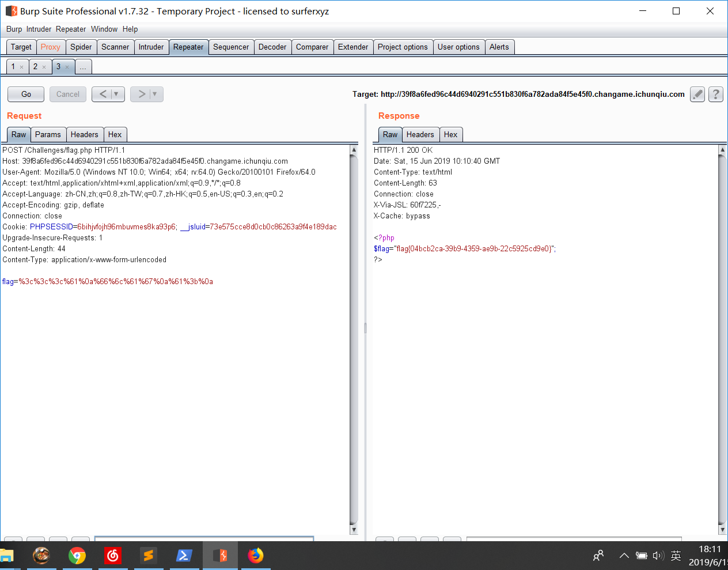Show the request Headers view
This screenshot has width=728, height=570.
[85, 135]
